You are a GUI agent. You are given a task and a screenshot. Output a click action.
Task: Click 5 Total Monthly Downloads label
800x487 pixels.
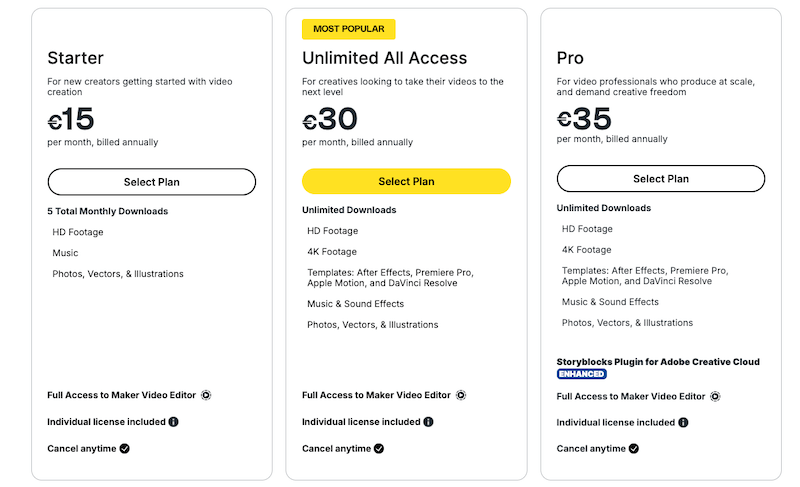coord(108,211)
